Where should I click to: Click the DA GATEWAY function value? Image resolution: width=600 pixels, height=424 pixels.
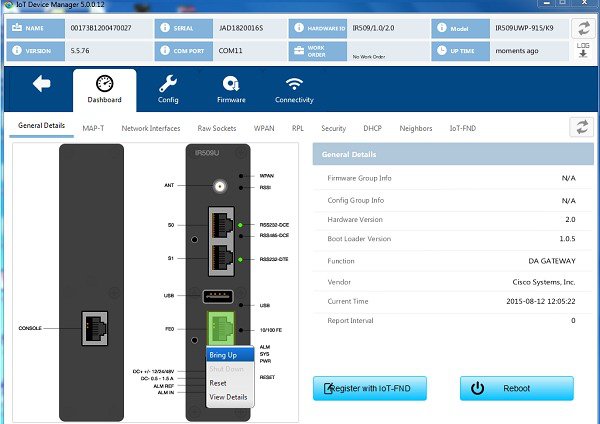pyautogui.click(x=552, y=261)
